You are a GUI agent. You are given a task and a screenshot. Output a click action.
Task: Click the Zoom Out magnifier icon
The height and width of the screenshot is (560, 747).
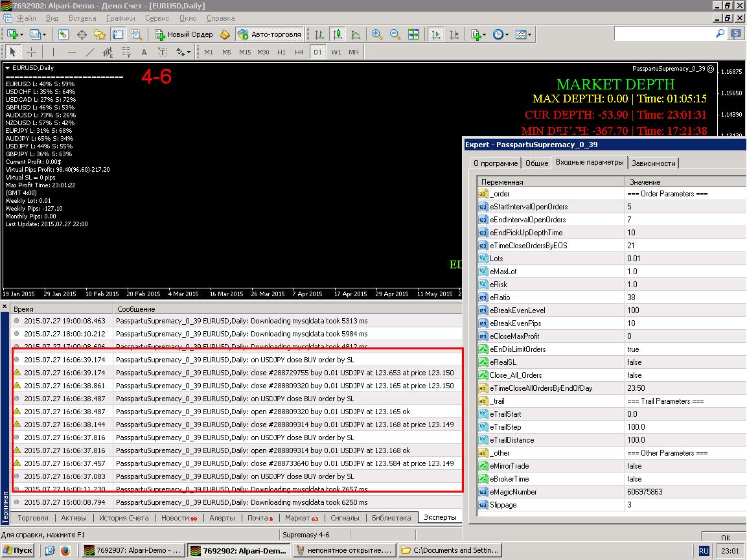(395, 34)
